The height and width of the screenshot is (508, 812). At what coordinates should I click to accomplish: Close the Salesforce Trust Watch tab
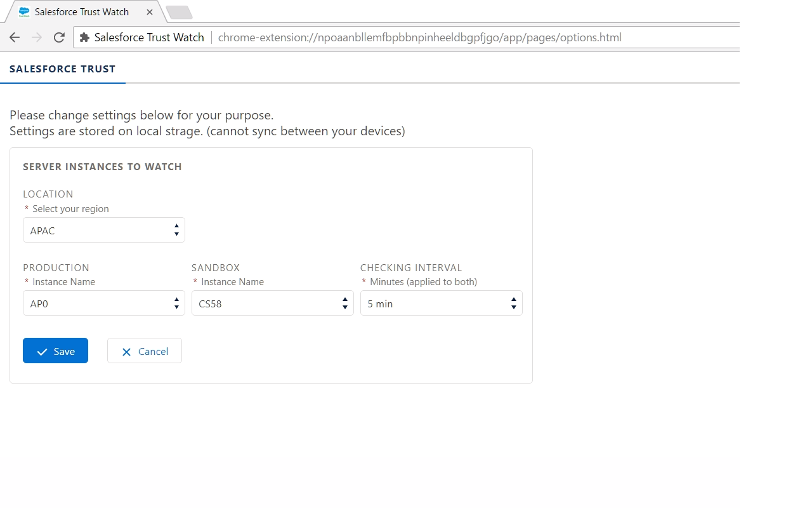click(150, 12)
